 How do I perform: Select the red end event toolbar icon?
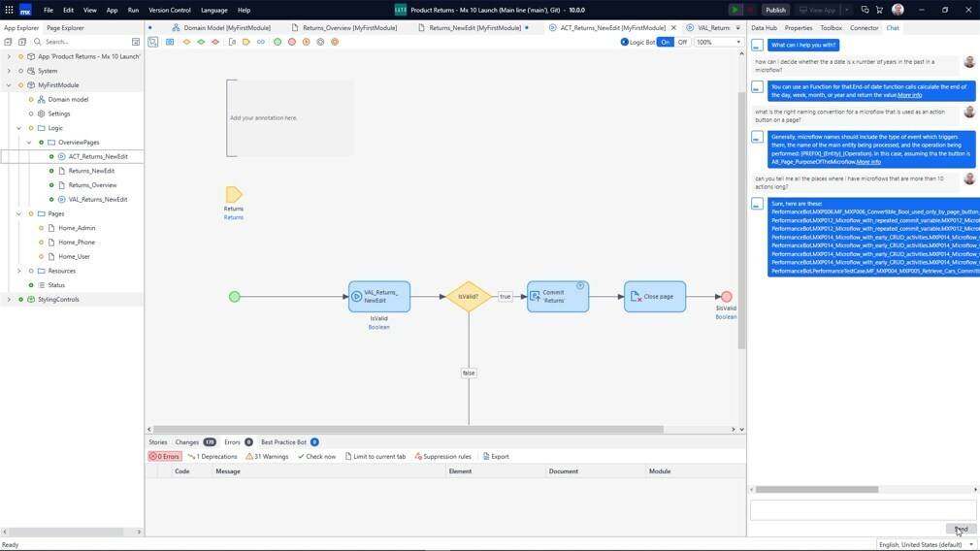point(292,42)
